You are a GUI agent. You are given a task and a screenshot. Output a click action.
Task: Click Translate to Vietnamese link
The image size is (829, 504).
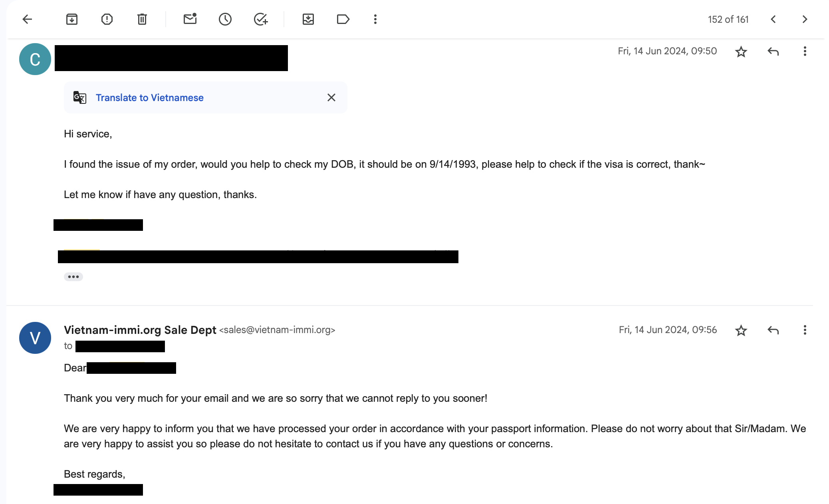(x=149, y=98)
